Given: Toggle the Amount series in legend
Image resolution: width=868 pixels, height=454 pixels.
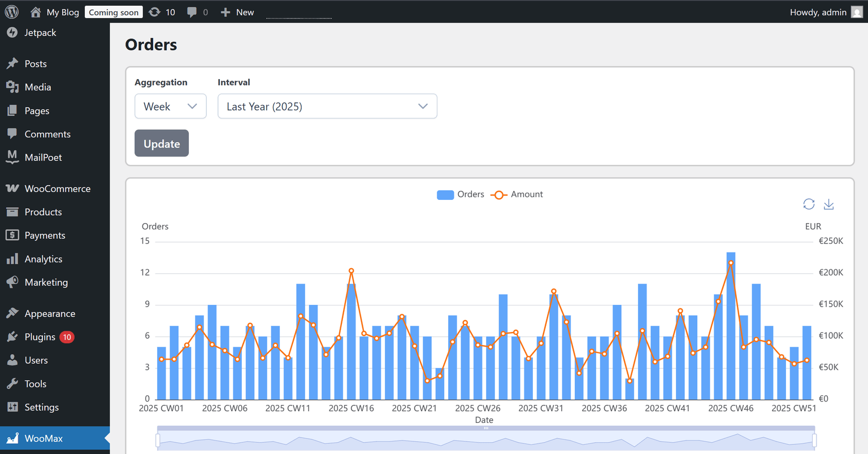Looking at the screenshot, I should tap(517, 194).
